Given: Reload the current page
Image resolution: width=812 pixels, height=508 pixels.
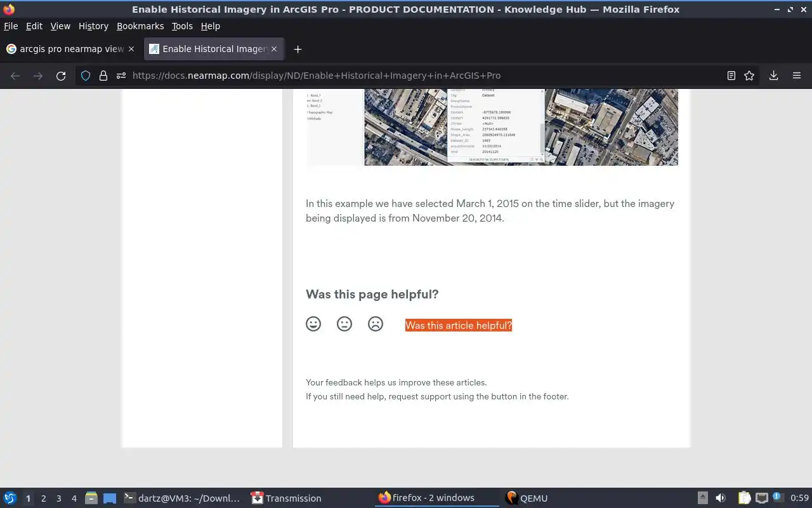Looking at the screenshot, I should (x=61, y=76).
